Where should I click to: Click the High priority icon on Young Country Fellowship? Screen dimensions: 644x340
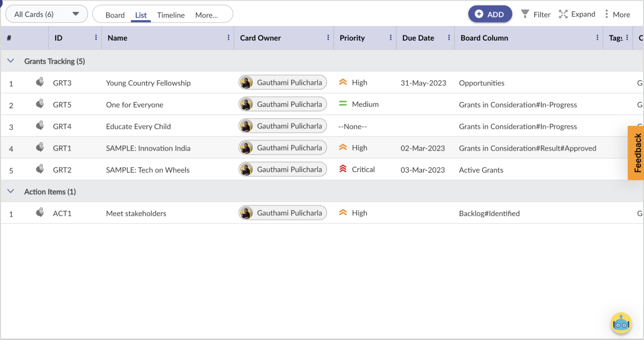[x=343, y=82]
